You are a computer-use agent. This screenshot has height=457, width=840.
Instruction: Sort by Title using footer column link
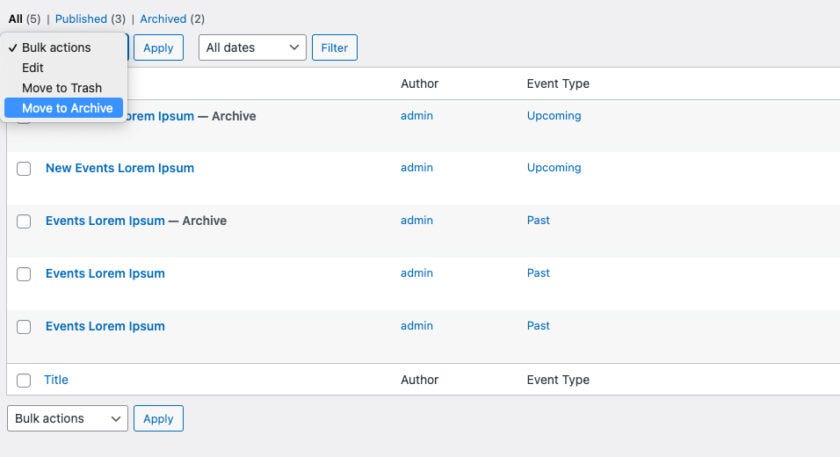pyautogui.click(x=56, y=380)
